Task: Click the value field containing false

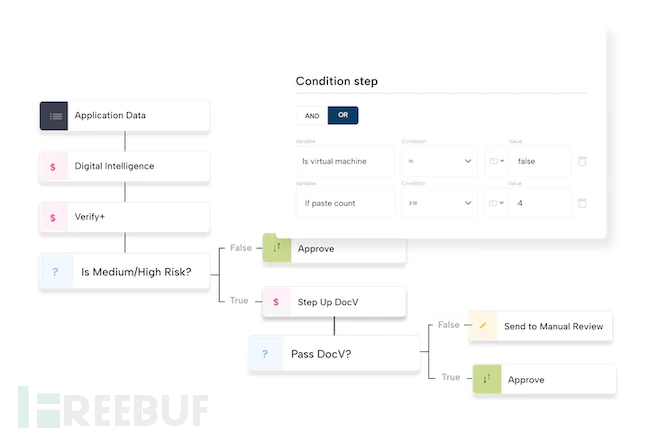Action: [542, 161]
